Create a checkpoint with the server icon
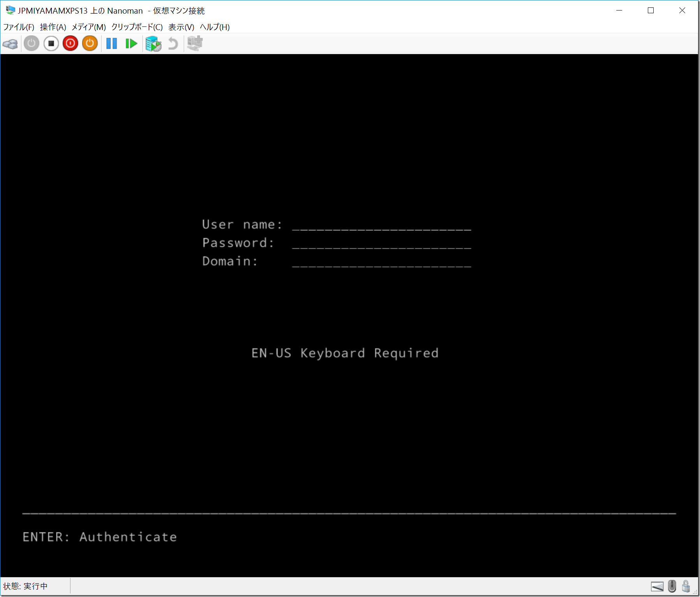The image size is (700, 597). tap(153, 44)
